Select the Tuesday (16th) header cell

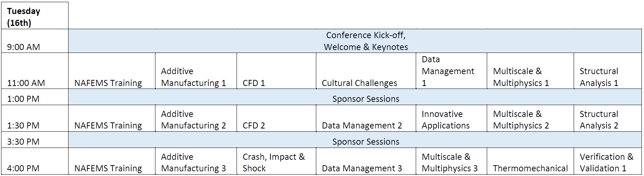pyautogui.click(x=35, y=15)
